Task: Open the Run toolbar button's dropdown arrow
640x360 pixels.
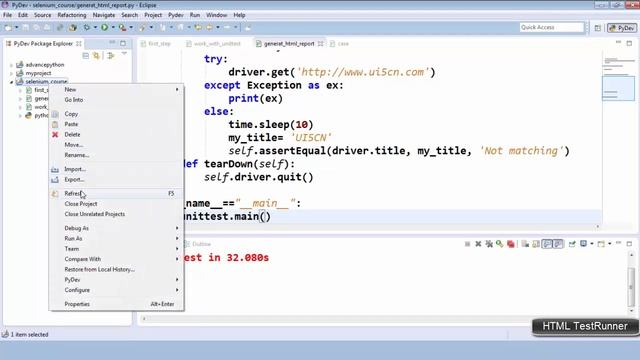Action: point(113,27)
